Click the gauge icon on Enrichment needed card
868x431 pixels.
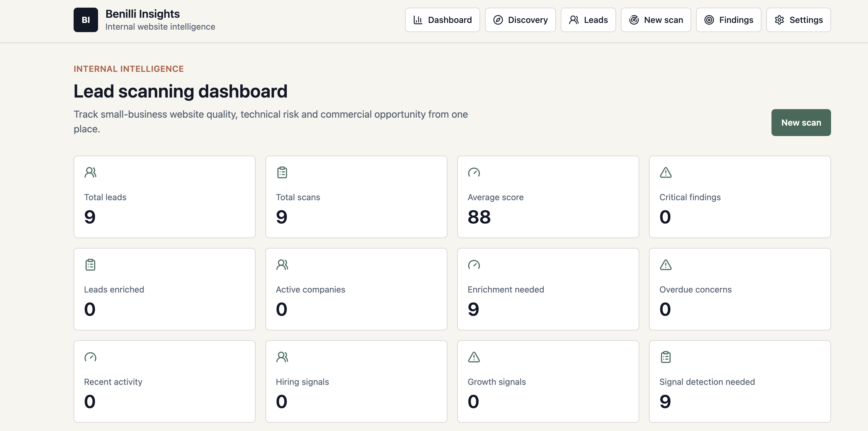pyautogui.click(x=474, y=265)
